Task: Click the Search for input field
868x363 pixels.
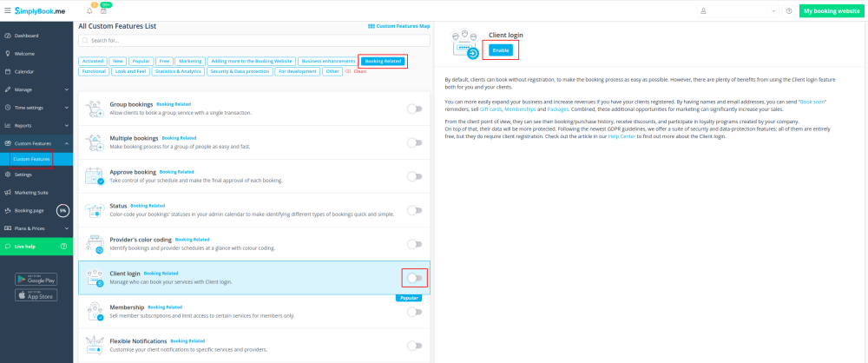Action: point(252,40)
